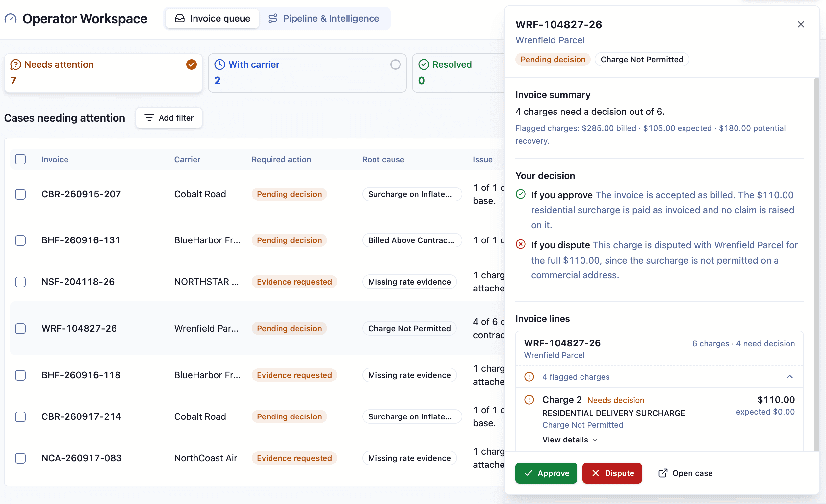Click the clock icon on With carrier card
This screenshot has width=826, height=504.
tap(219, 64)
